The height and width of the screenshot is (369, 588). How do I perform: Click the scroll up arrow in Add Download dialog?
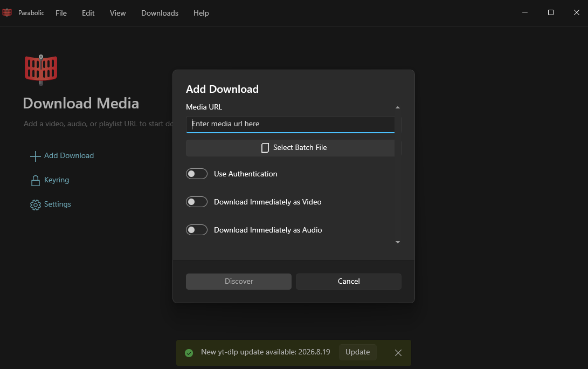[x=398, y=107]
